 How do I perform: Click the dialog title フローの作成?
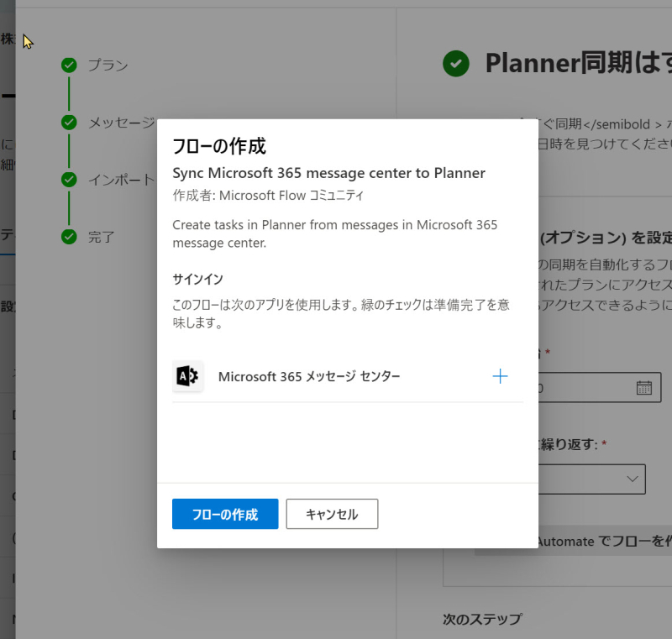click(219, 146)
